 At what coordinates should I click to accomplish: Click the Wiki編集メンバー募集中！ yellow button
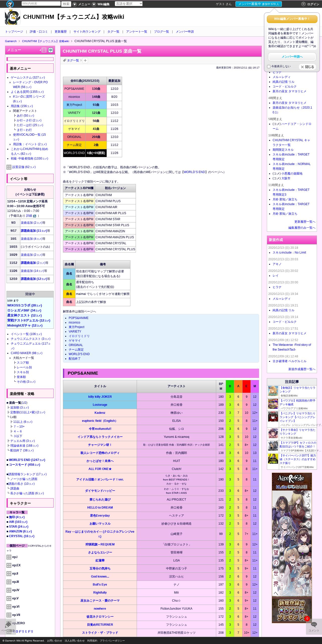click(x=292, y=19)
